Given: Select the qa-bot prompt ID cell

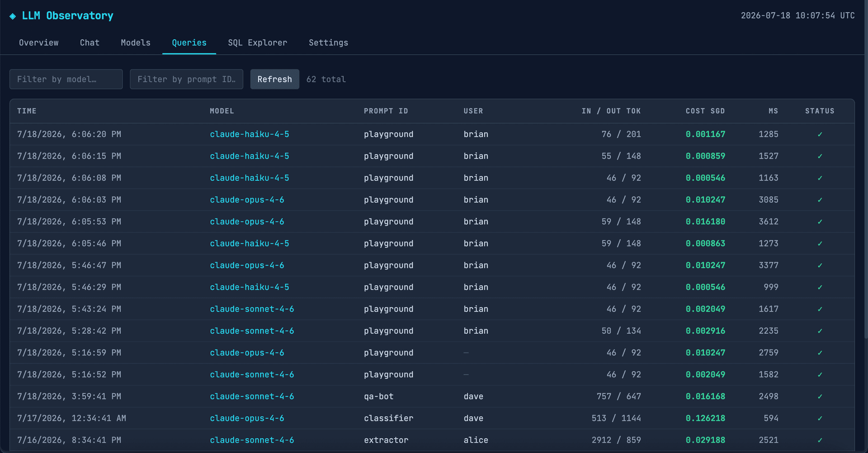Looking at the screenshot, I should 379,396.
